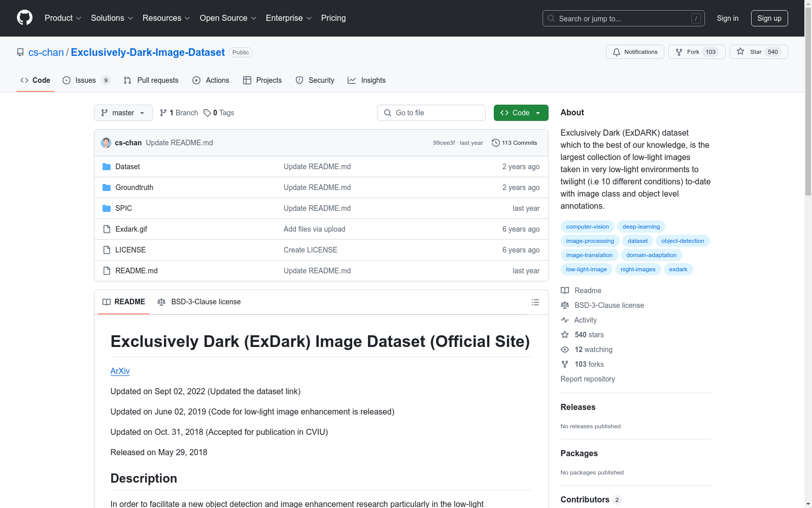812x508 pixels.
Task: Click the Go to file search field
Action: click(x=431, y=113)
